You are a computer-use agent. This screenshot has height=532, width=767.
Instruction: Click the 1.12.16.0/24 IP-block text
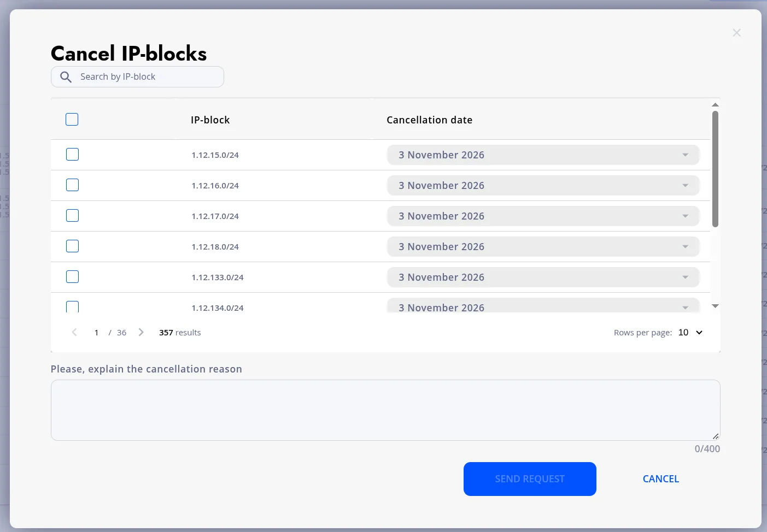[215, 186]
